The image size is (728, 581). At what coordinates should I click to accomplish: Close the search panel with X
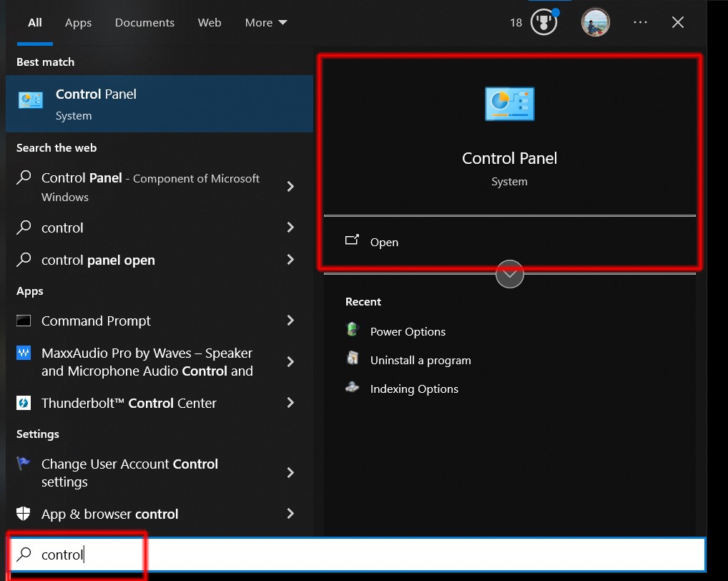[678, 22]
